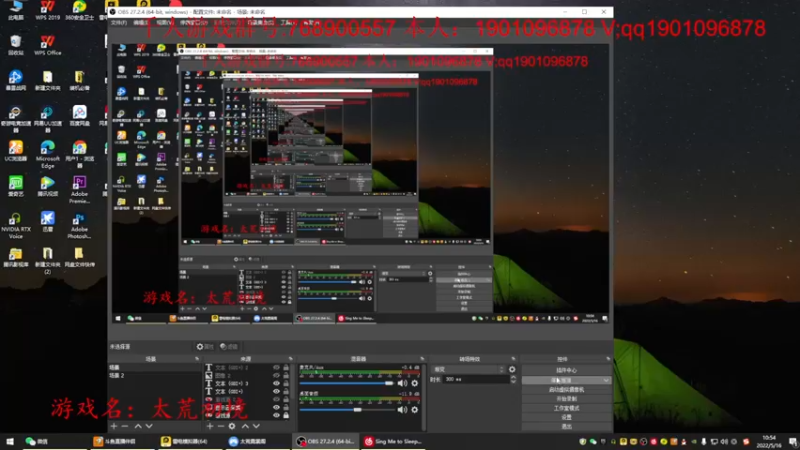
Task: Click the 麦克风/Aux volume slider
Action: point(346,383)
